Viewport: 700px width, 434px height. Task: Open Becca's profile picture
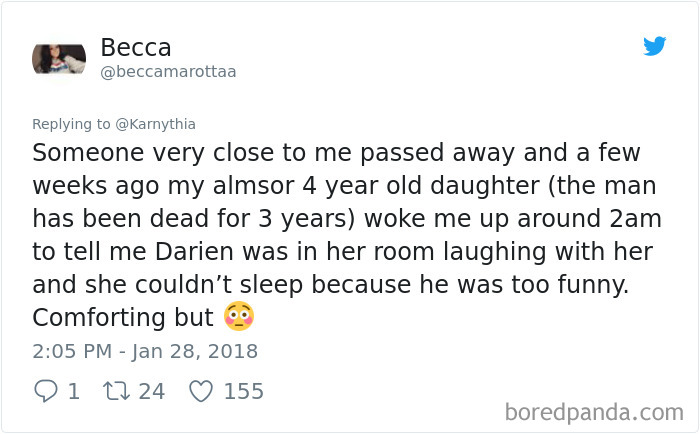(x=59, y=58)
